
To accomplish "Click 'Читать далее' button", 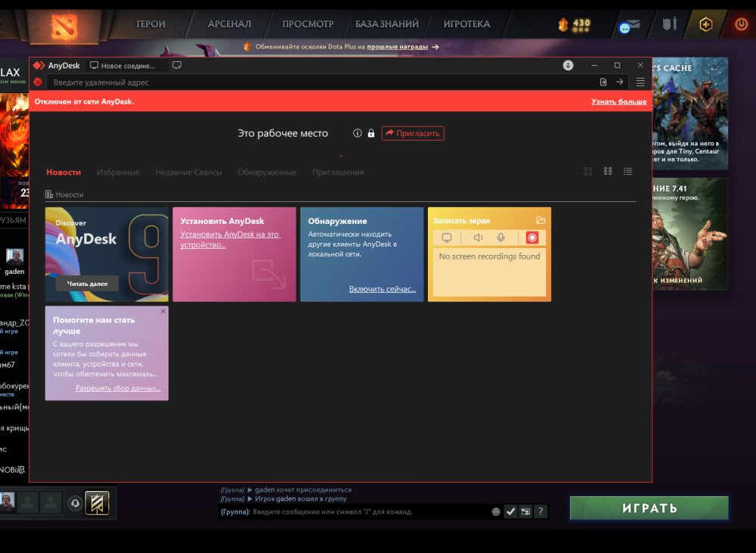I will coord(87,284).
